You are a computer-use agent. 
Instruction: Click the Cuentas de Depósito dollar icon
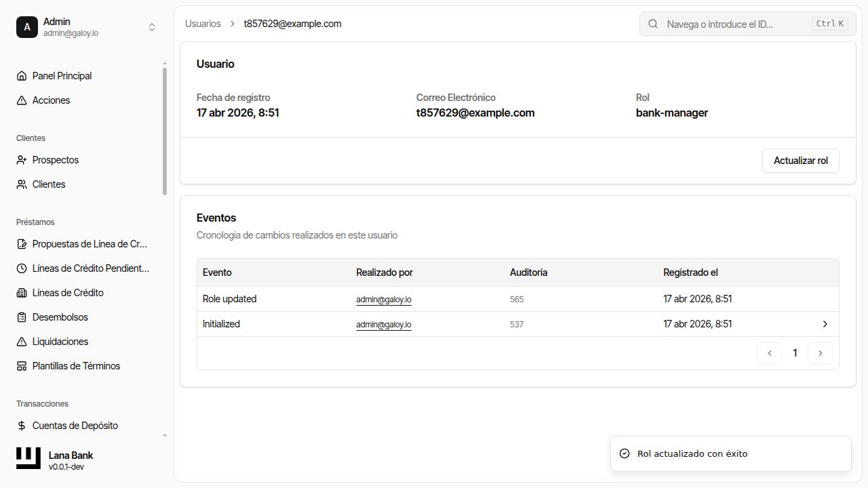(21, 426)
